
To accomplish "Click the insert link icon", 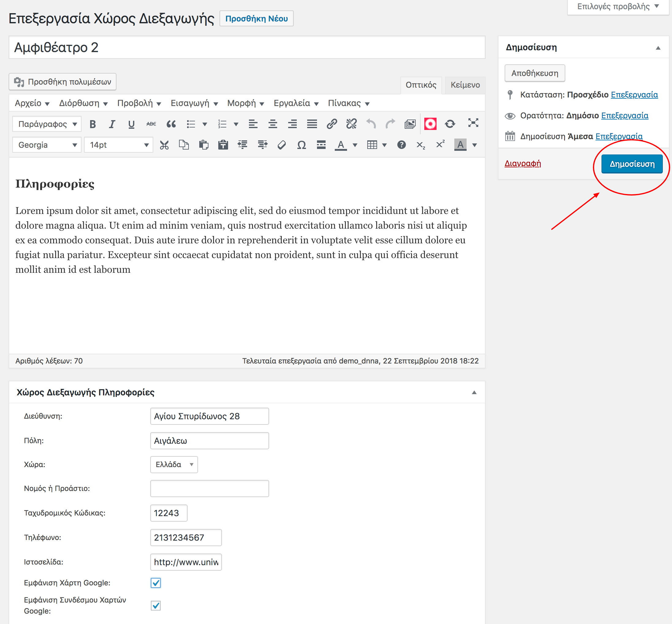I will coord(332,124).
